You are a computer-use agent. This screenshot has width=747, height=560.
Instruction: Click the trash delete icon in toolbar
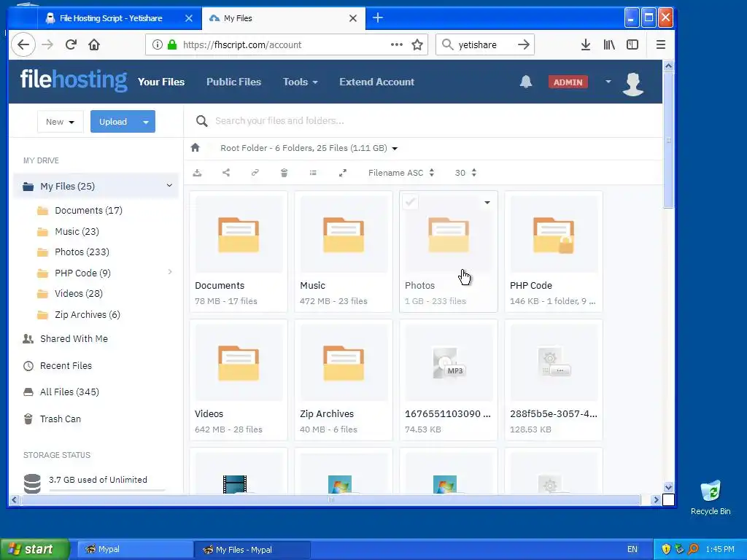(284, 173)
